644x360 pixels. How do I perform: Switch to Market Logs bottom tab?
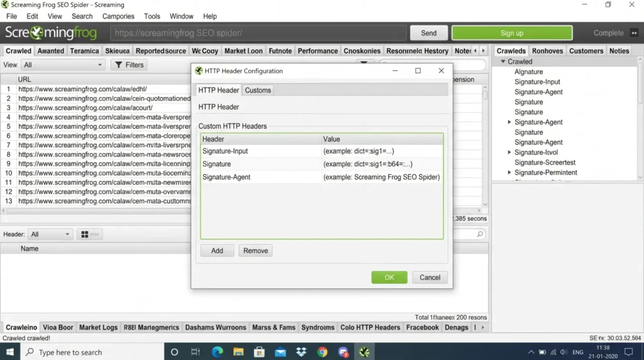(x=98, y=327)
